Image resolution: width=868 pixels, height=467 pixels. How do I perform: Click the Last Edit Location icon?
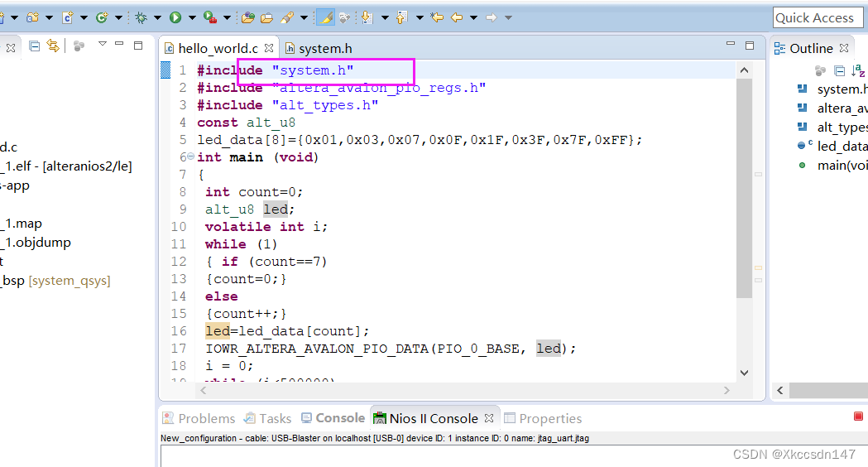[438, 17]
